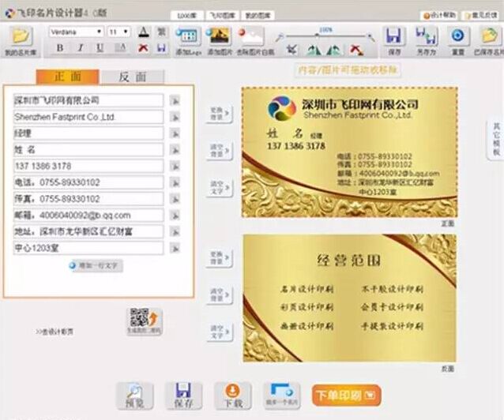Image resolution: width=504 pixels, height=420 pixels.
Task: Open the font size 11 dropdown
Action: pyautogui.click(x=118, y=32)
